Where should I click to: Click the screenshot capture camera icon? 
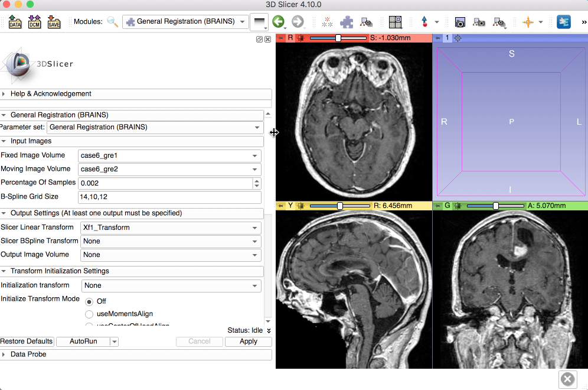coord(460,22)
